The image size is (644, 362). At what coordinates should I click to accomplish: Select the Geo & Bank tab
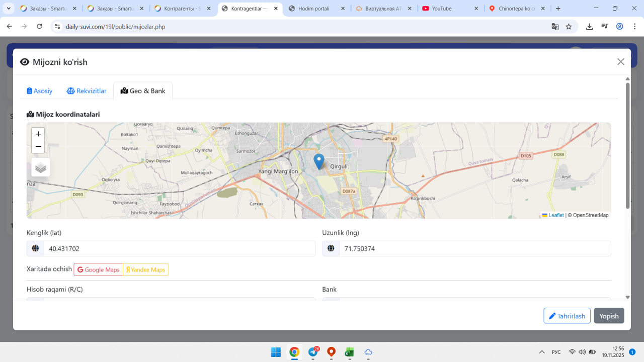pyautogui.click(x=143, y=91)
